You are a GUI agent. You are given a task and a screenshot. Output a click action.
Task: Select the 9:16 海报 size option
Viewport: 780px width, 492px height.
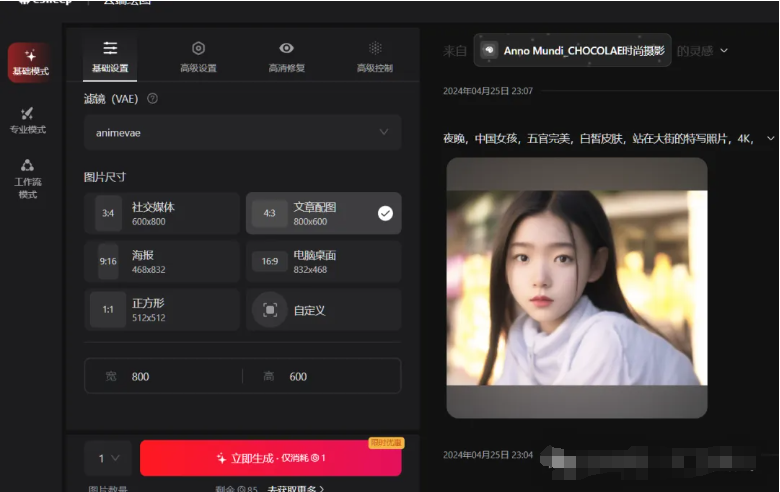coord(162,262)
